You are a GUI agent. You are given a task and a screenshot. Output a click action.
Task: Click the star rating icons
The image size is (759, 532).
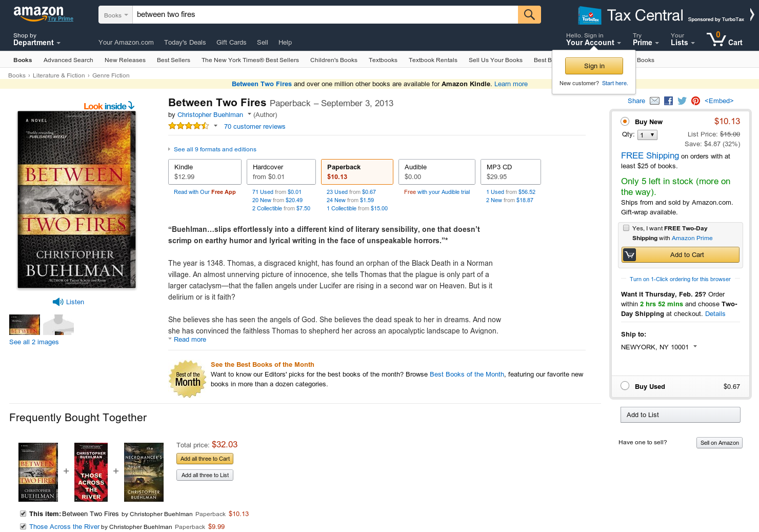[188, 126]
